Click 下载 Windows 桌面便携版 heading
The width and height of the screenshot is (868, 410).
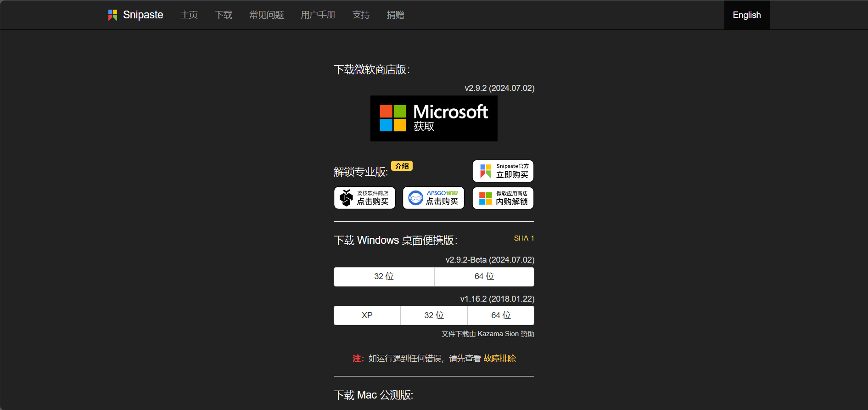pyautogui.click(x=396, y=241)
